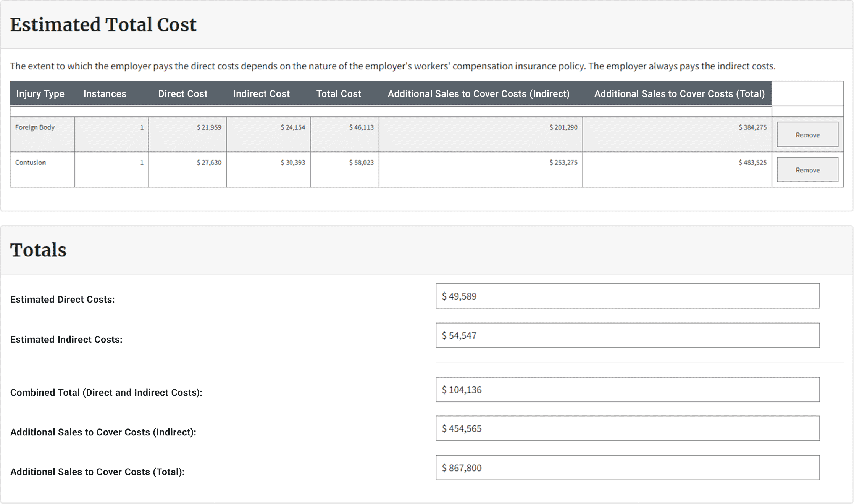Image resolution: width=854 pixels, height=504 pixels.
Task: Remove the Foreign Body row
Action: [x=807, y=134]
